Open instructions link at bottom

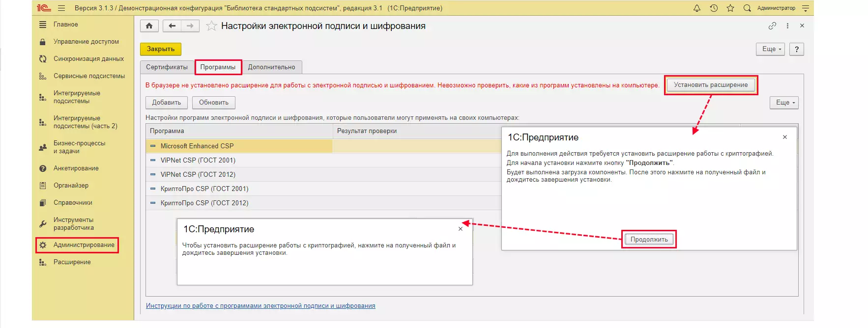(260, 306)
